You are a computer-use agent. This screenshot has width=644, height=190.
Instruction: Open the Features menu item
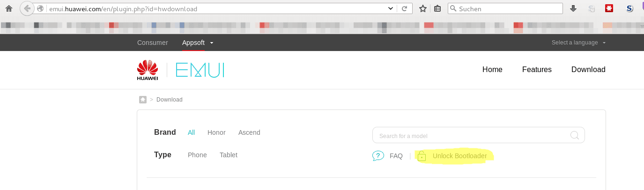click(537, 69)
